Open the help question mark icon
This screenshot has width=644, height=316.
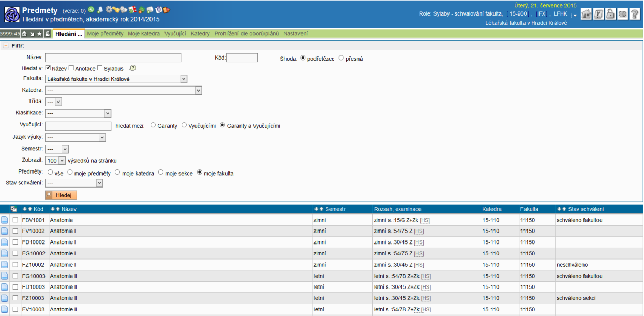635,14
